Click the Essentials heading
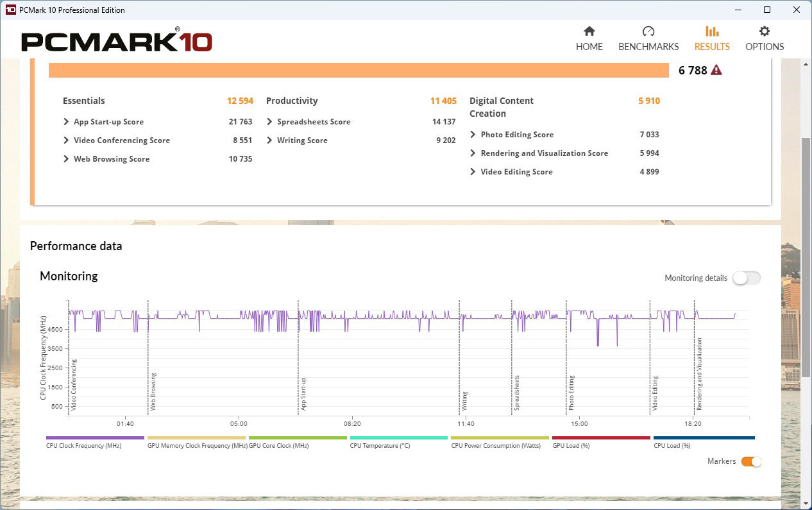 pyautogui.click(x=84, y=101)
